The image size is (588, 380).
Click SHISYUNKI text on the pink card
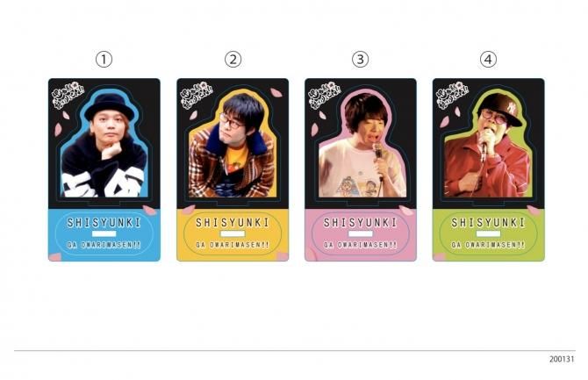pos(361,222)
